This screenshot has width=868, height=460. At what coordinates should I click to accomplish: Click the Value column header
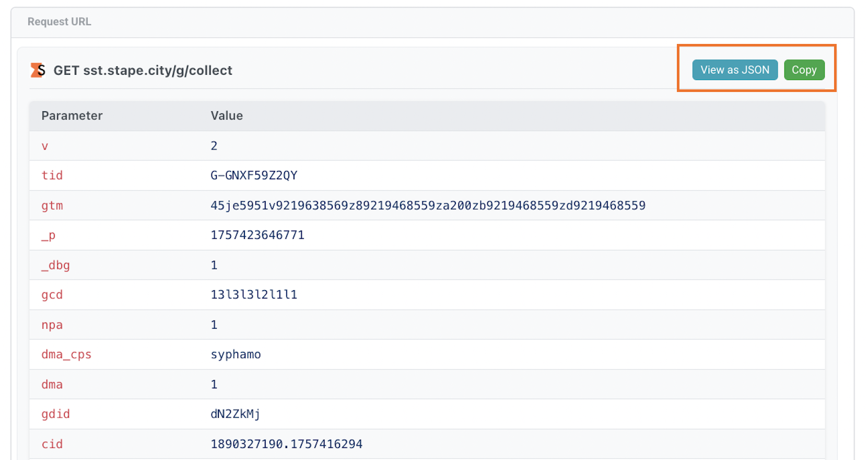click(x=227, y=116)
